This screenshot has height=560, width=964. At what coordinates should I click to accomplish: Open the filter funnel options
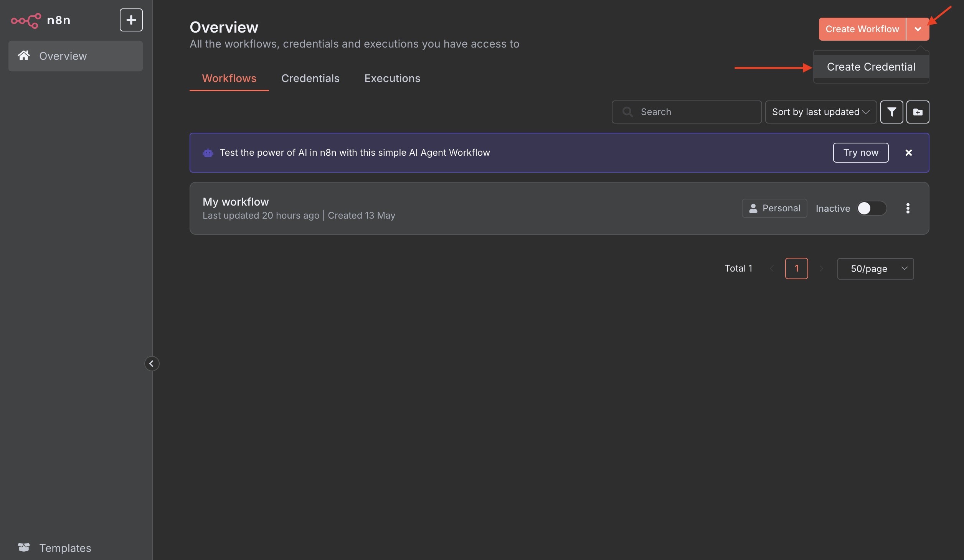pyautogui.click(x=891, y=112)
